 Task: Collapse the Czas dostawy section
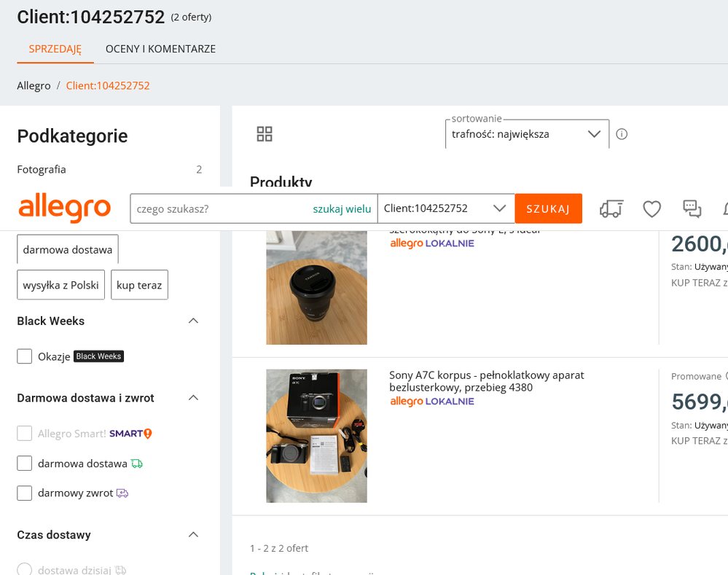point(193,535)
